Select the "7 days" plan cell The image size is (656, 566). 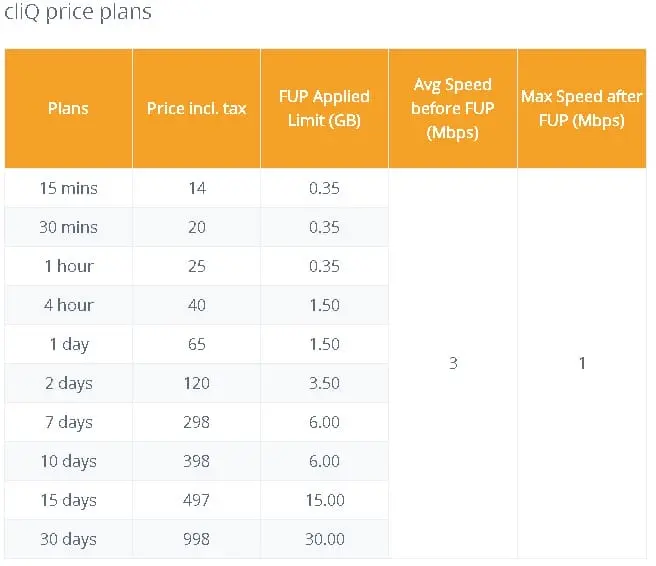68,422
